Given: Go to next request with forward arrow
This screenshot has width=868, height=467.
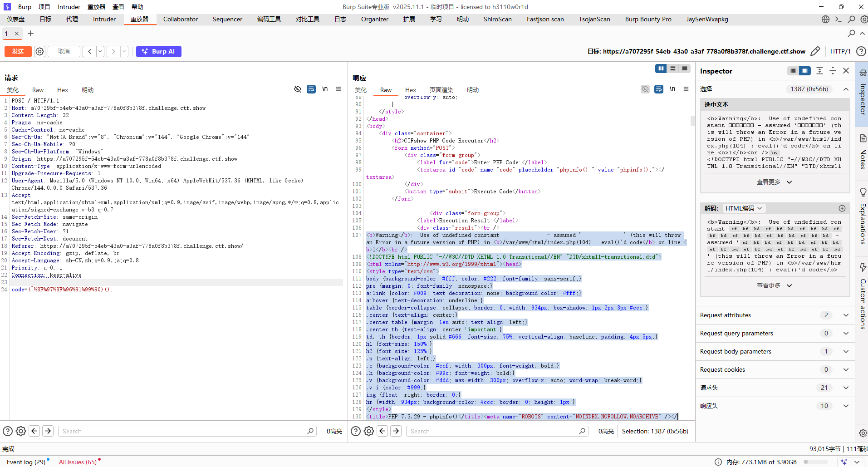Looking at the screenshot, I should pyautogui.click(x=113, y=51).
